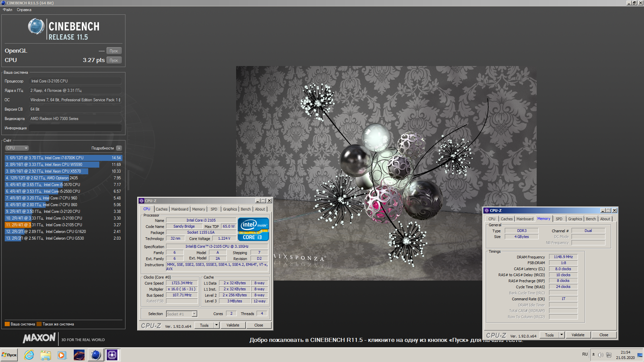644x362 pixels.
Task: Open Tools dropdown arrow in Memory CPU-Z
Action: tap(561, 335)
